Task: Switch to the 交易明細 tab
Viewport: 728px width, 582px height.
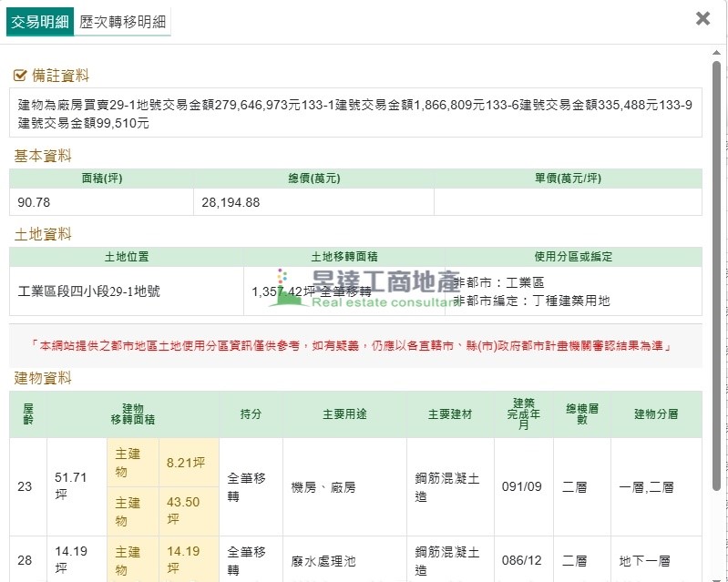Action: (38, 22)
